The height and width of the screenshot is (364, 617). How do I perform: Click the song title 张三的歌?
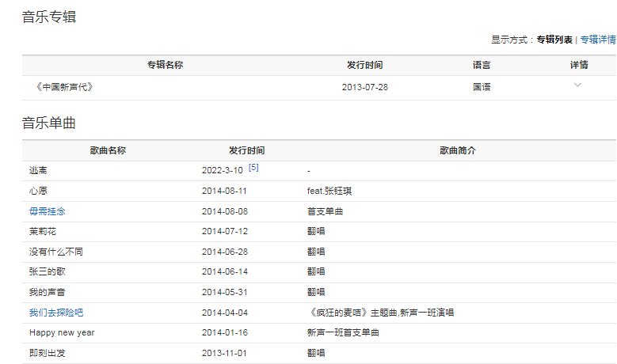click(48, 271)
